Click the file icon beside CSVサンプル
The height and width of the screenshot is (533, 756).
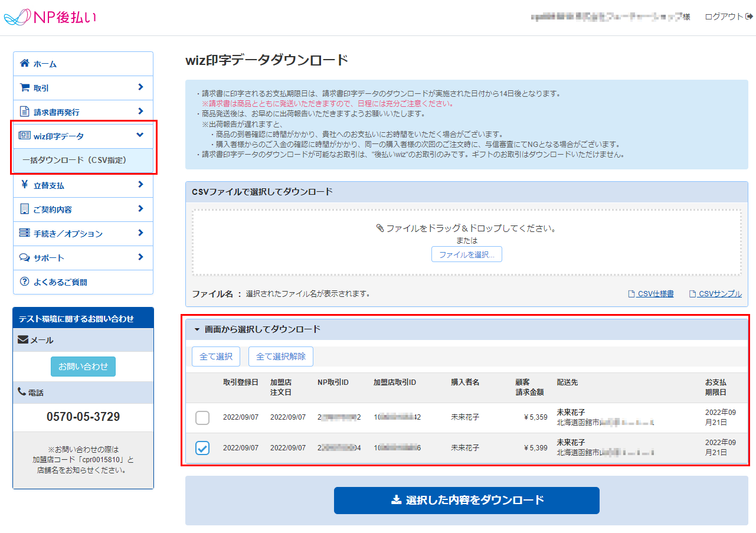[692, 293]
